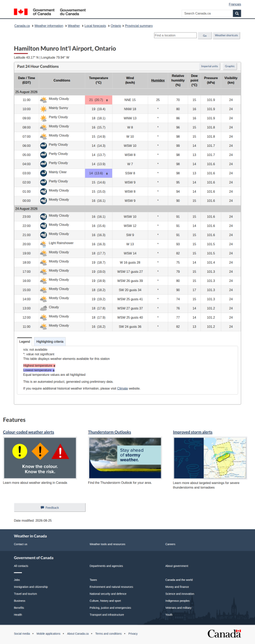The image size is (255, 644).
Task: Open Contact us in the Weather in Canada footer
Action: [21, 544]
